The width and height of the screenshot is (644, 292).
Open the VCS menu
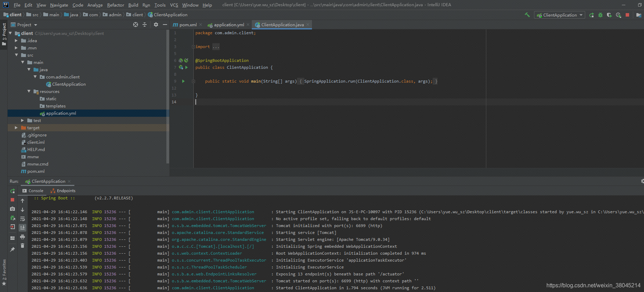coord(174,5)
